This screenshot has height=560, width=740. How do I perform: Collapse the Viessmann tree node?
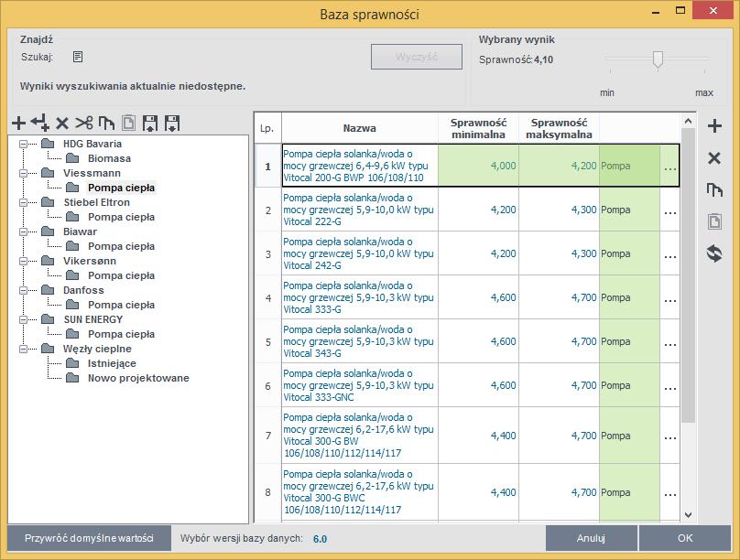click(23, 174)
